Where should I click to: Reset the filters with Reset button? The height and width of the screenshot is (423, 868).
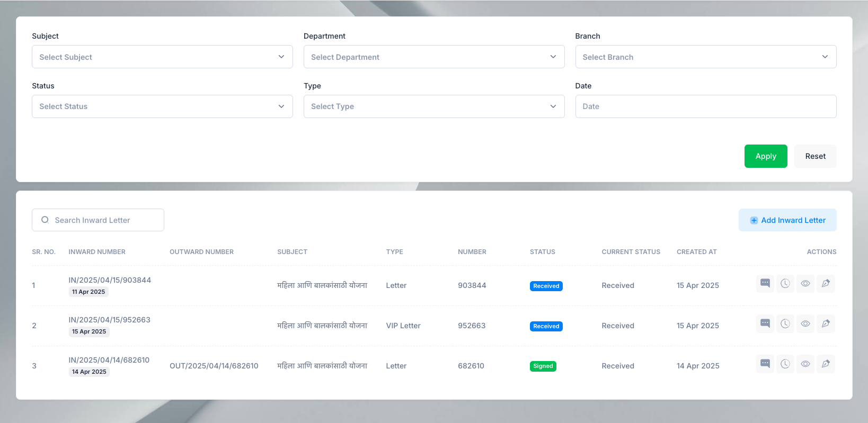click(815, 156)
